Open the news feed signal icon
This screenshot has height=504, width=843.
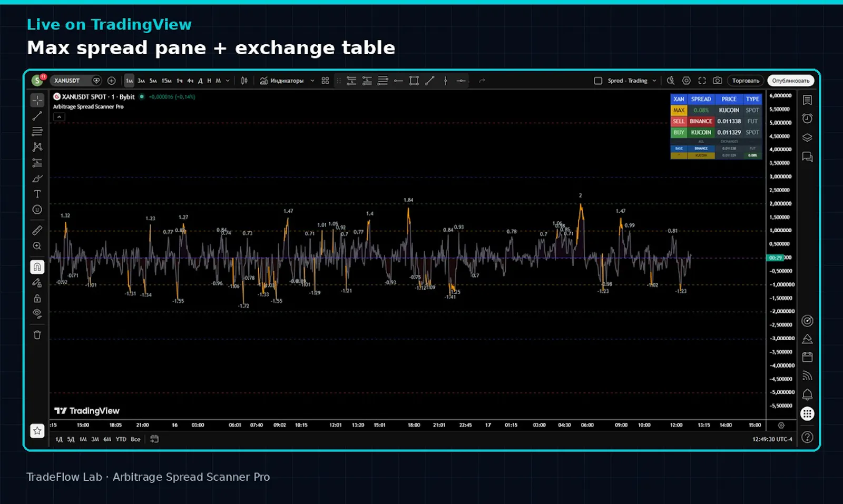[x=807, y=376]
